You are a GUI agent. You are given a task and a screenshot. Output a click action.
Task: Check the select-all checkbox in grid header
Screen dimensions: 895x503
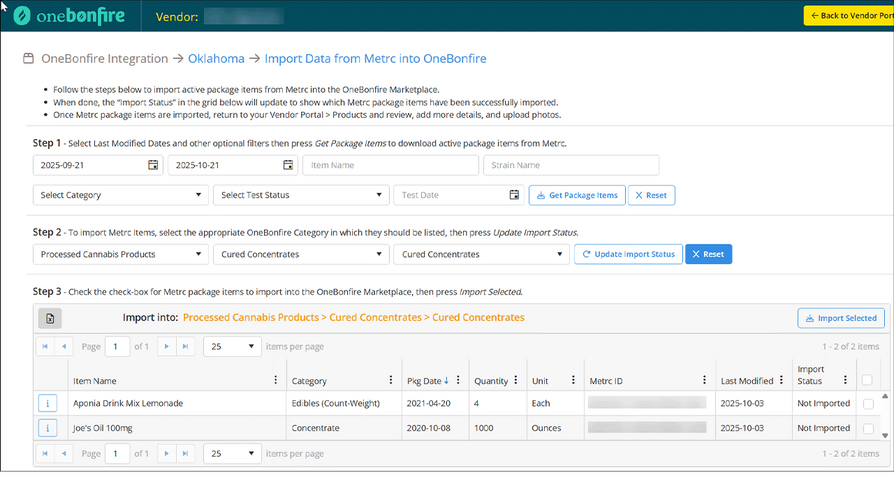tap(867, 380)
